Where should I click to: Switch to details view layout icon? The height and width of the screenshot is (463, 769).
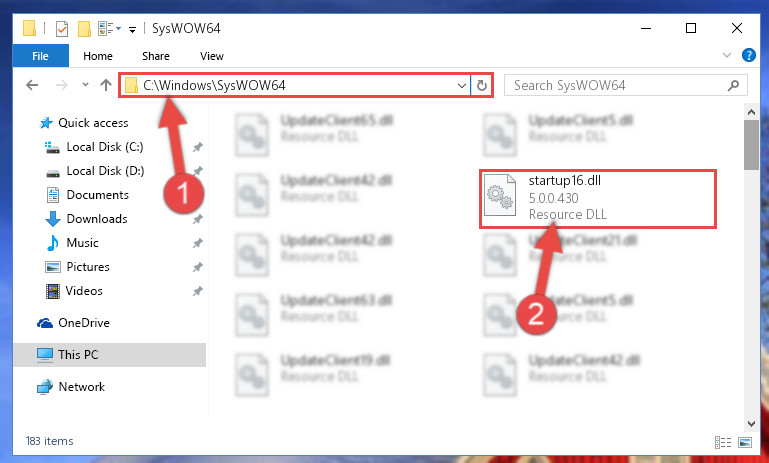723,442
